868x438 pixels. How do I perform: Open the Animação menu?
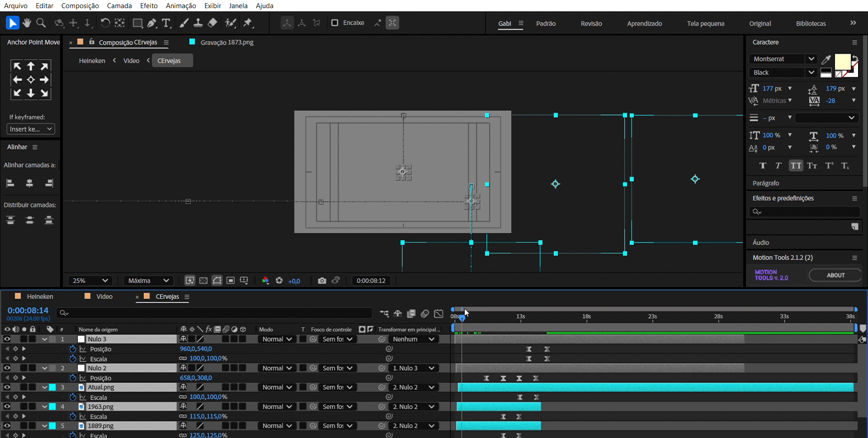point(181,5)
